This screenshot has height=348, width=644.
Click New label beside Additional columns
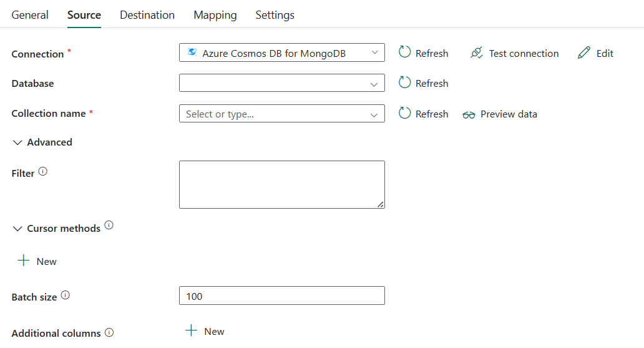click(x=214, y=332)
